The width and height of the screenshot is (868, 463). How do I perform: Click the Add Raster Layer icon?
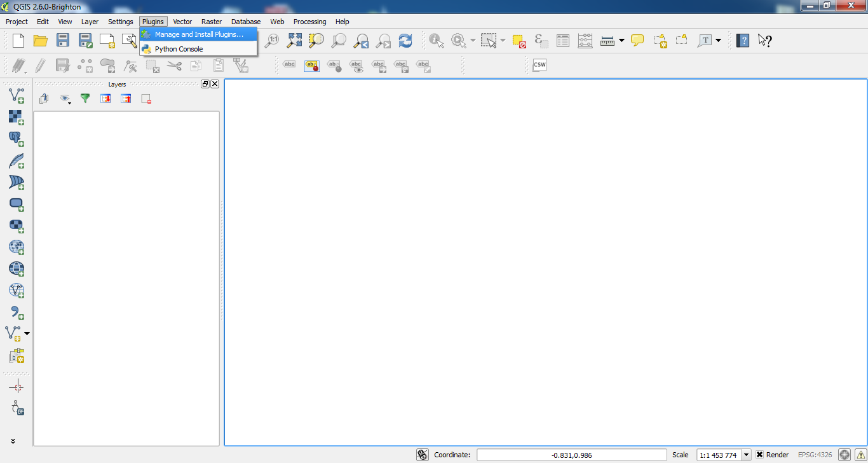pyautogui.click(x=16, y=117)
